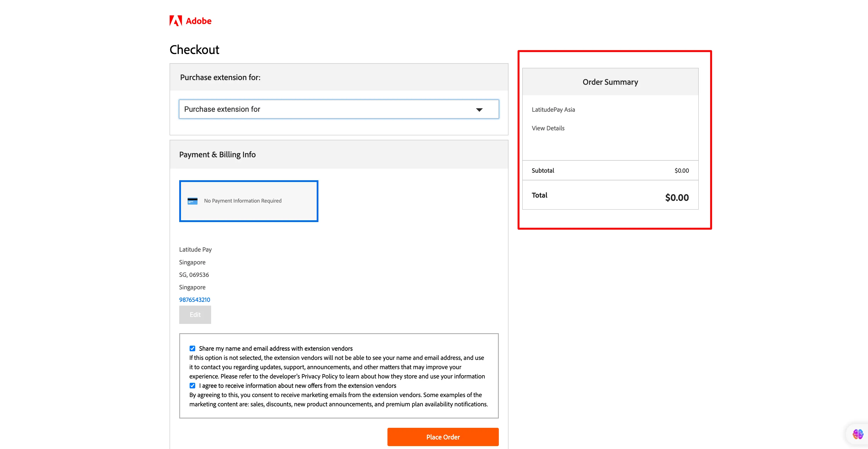Image resolution: width=868 pixels, height=449 pixels.
Task: Click the Order Summary heading
Action: [610, 82]
